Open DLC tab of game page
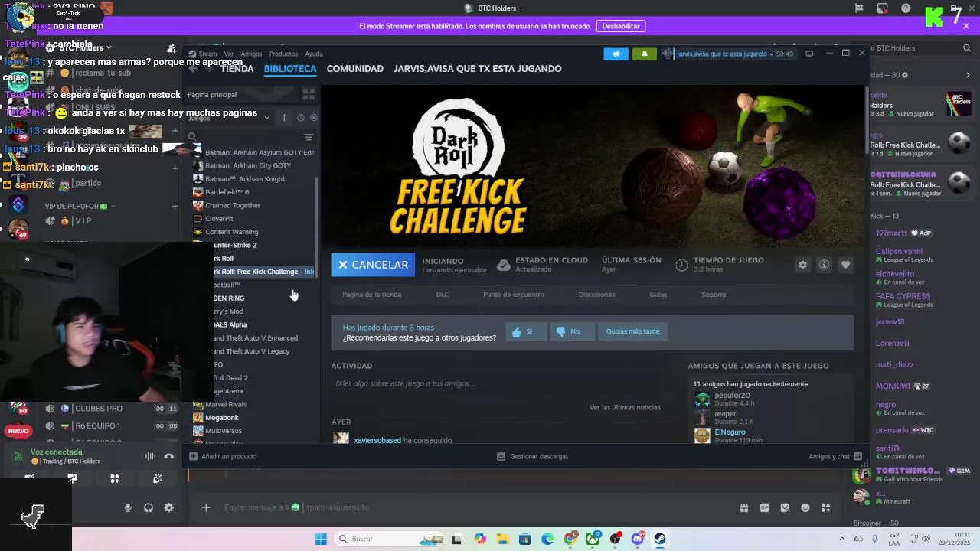Screen dimensions: 980x551 (x=443, y=295)
